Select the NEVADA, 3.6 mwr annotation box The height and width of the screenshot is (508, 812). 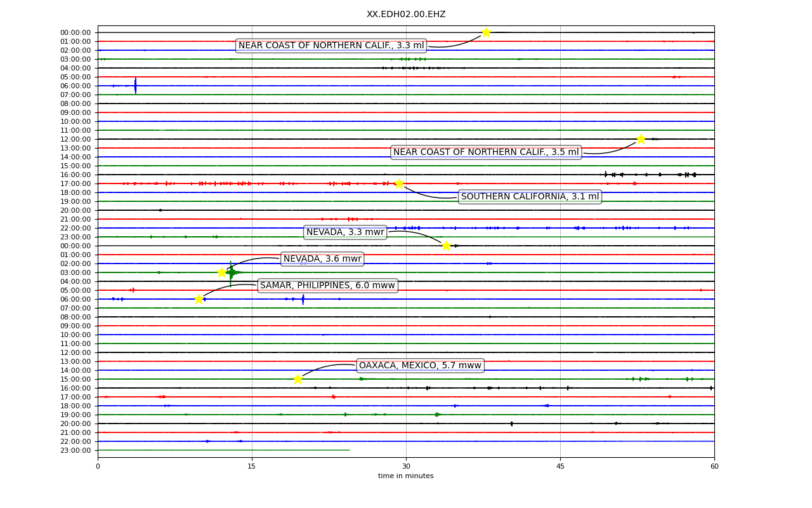(322, 258)
